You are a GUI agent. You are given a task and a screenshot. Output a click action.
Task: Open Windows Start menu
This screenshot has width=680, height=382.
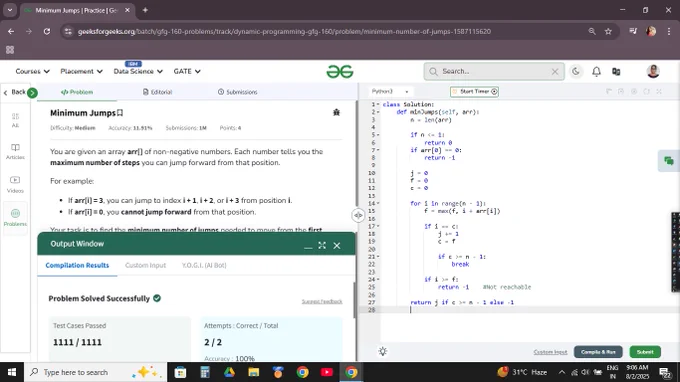pos(12,372)
